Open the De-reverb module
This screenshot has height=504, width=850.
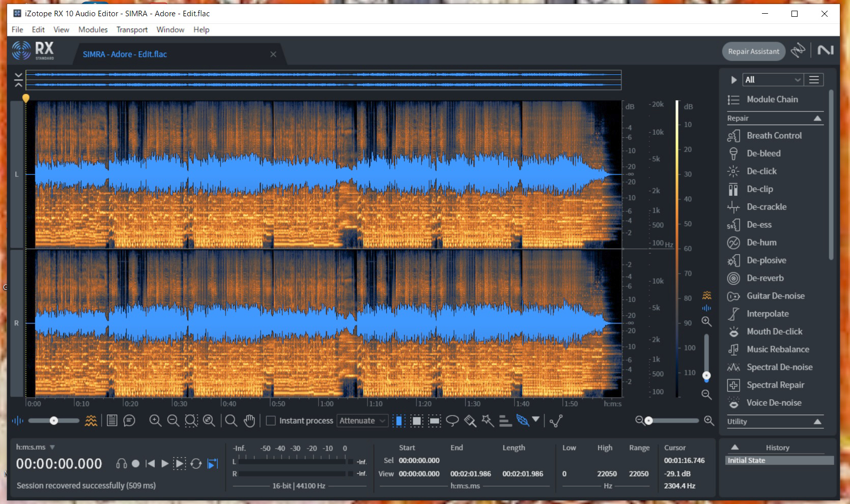[765, 278]
